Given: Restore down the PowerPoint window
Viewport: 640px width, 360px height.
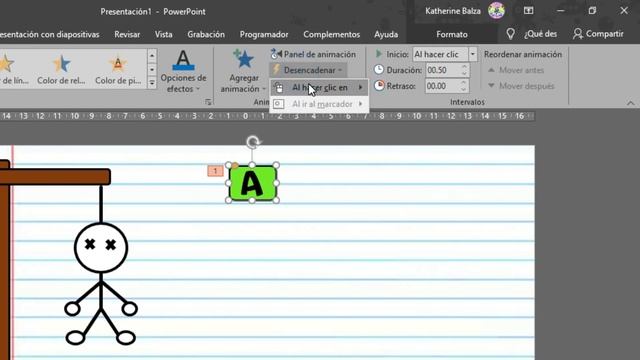Looking at the screenshot, I should click(x=592, y=11).
